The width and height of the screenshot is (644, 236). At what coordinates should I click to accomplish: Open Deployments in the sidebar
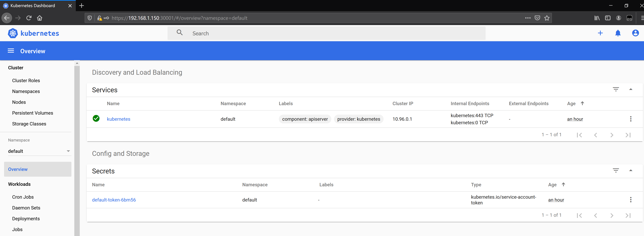click(x=26, y=219)
